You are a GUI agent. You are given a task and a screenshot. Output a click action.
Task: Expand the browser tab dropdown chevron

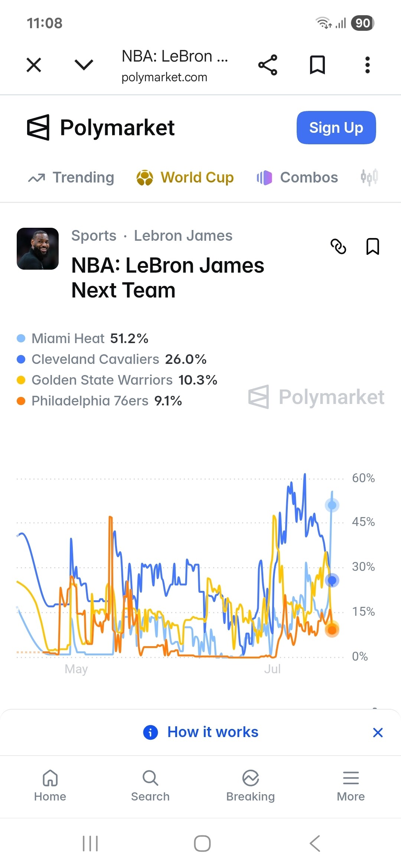click(x=84, y=65)
